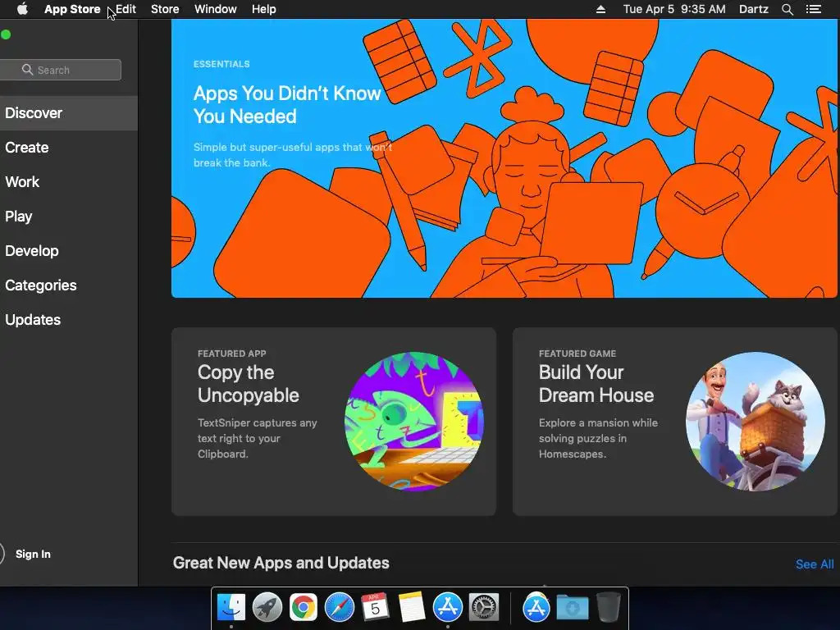Image resolution: width=840 pixels, height=630 pixels.
Task: Open the Essentials banner Apps You Didn't Know
Action: pyautogui.click(x=504, y=158)
